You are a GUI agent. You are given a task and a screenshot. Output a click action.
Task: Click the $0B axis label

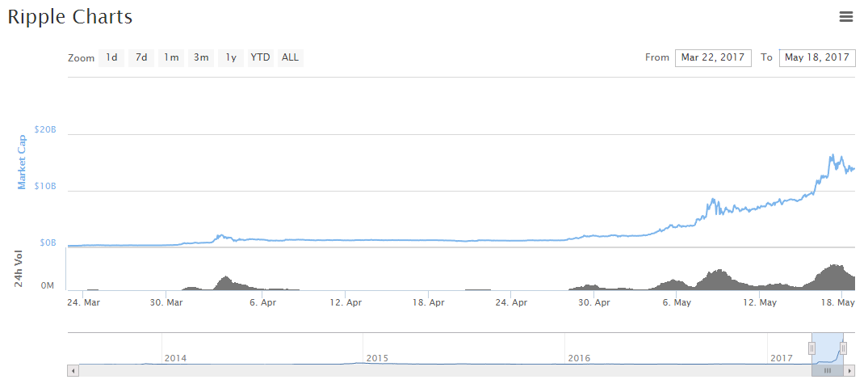click(x=47, y=242)
